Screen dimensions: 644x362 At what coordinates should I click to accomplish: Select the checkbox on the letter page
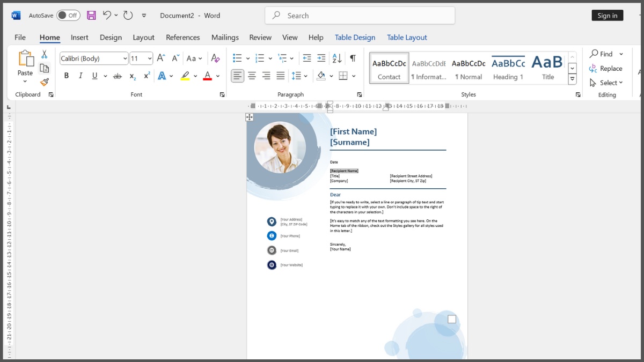[451, 319]
